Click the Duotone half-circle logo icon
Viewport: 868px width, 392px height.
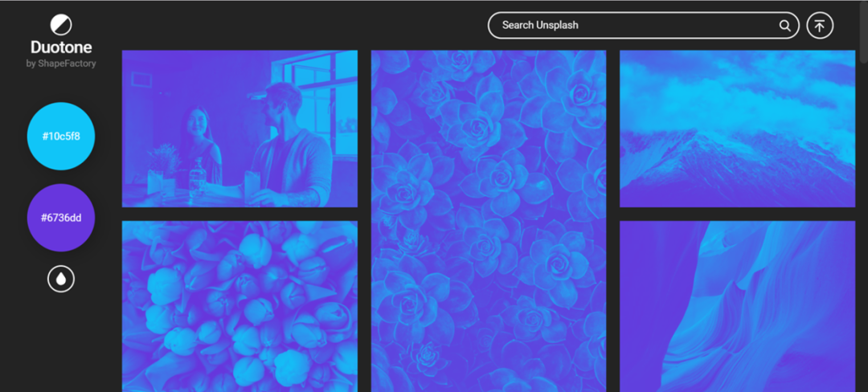[61, 26]
